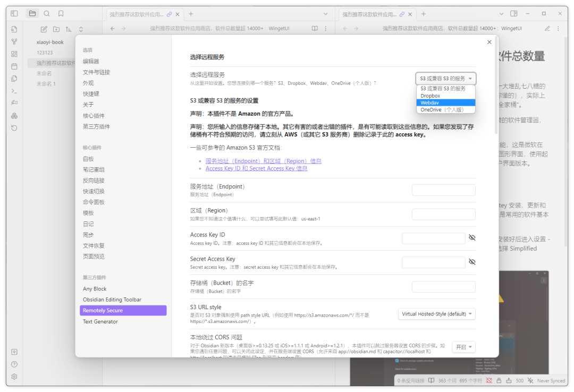Click the new note icon

coord(44,29)
